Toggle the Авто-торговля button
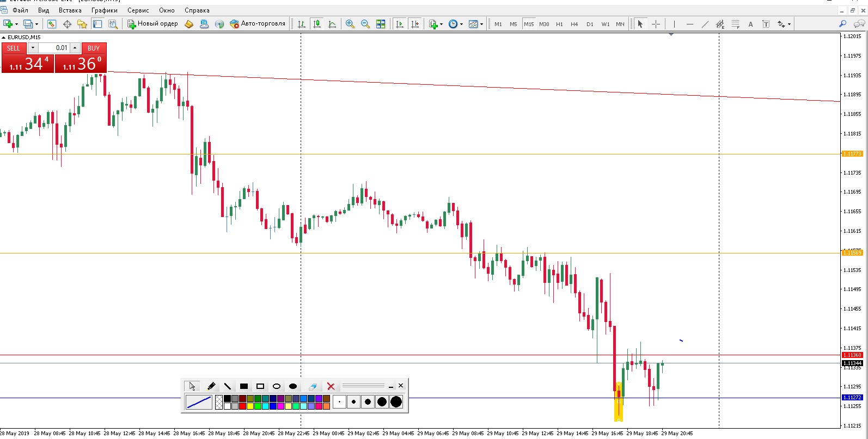The height and width of the screenshot is (439, 868). coord(258,24)
